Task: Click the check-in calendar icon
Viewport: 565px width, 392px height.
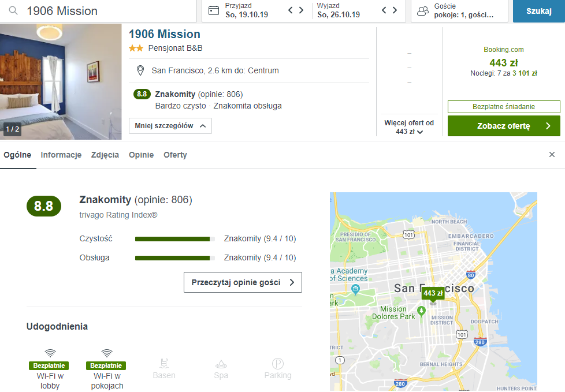Action: (214, 10)
